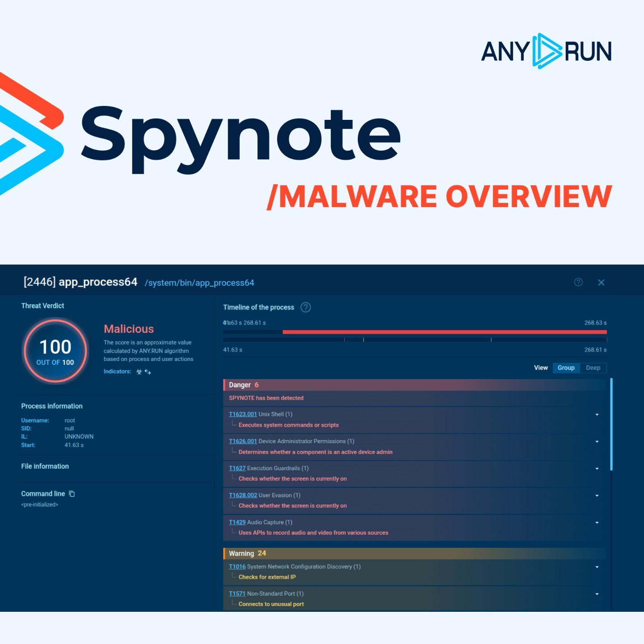Image resolution: width=644 pixels, height=644 pixels.
Task: Select the /system/bin/app_process64 path
Action: pyautogui.click(x=199, y=283)
